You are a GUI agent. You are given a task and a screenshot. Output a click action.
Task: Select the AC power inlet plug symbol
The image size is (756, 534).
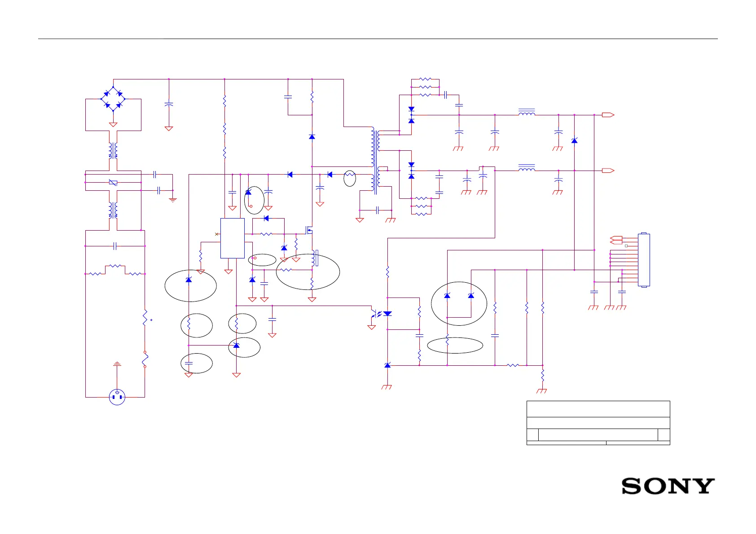coord(117,397)
